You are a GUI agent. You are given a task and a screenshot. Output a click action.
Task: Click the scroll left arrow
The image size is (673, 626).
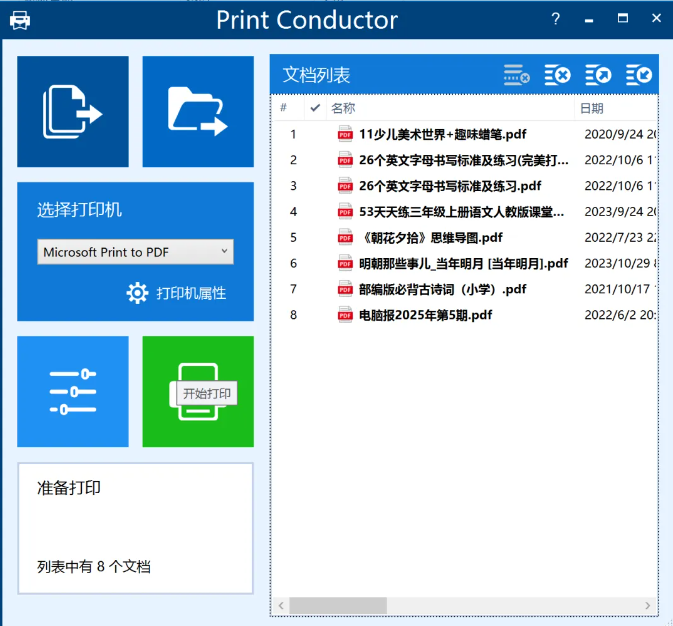point(281,605)
